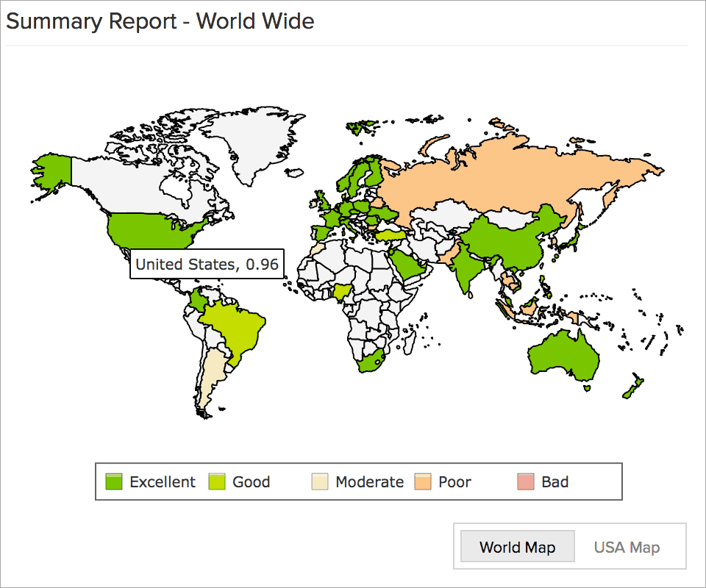Click New Zealand on the map
This screenshot has width=706, height=588.
629,393
